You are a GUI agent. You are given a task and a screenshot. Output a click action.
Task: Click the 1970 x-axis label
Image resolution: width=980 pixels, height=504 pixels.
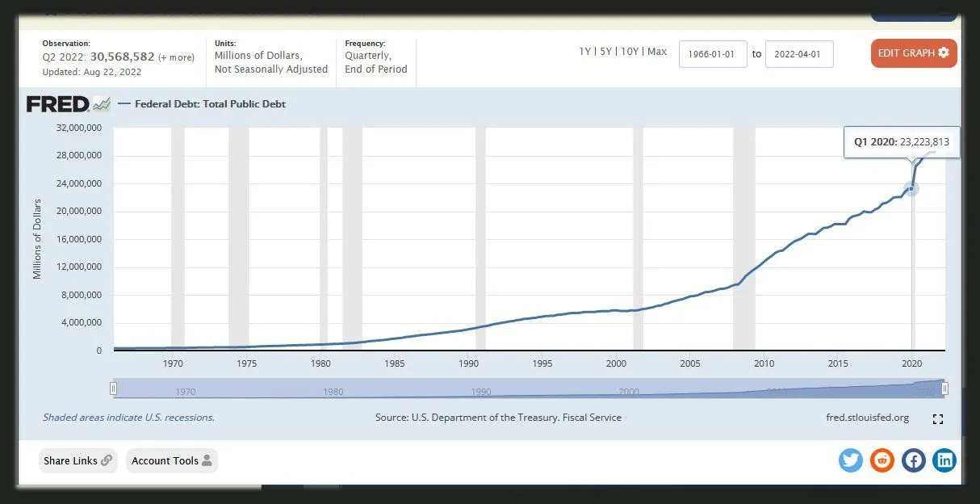pyautogui.click(x=173, y=363)
